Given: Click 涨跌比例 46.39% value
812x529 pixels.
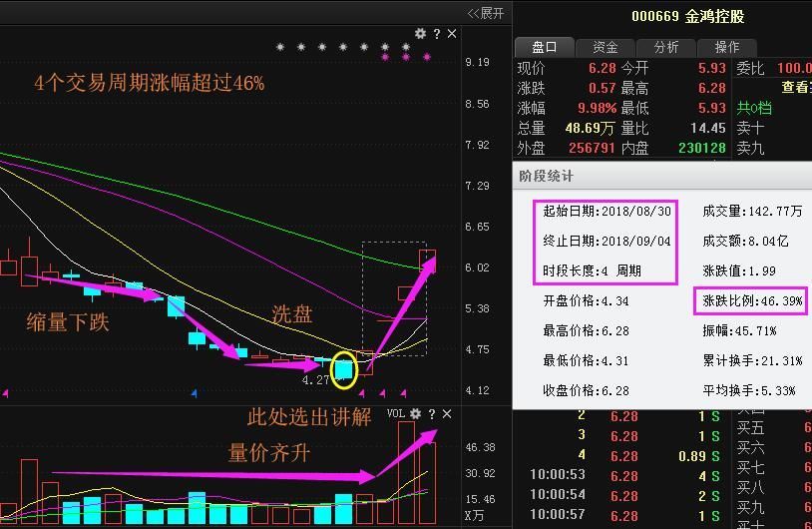Looking at the screenshot, I should 752,301.
